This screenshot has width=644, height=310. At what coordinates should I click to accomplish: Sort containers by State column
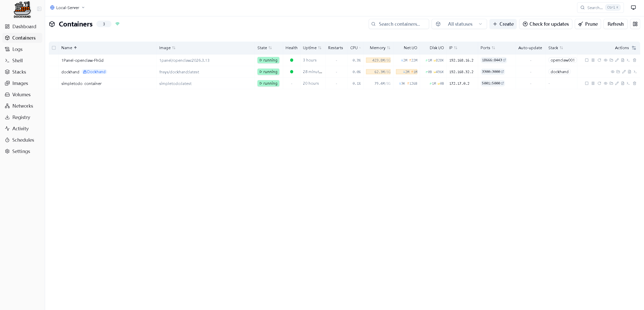[264, 48]
